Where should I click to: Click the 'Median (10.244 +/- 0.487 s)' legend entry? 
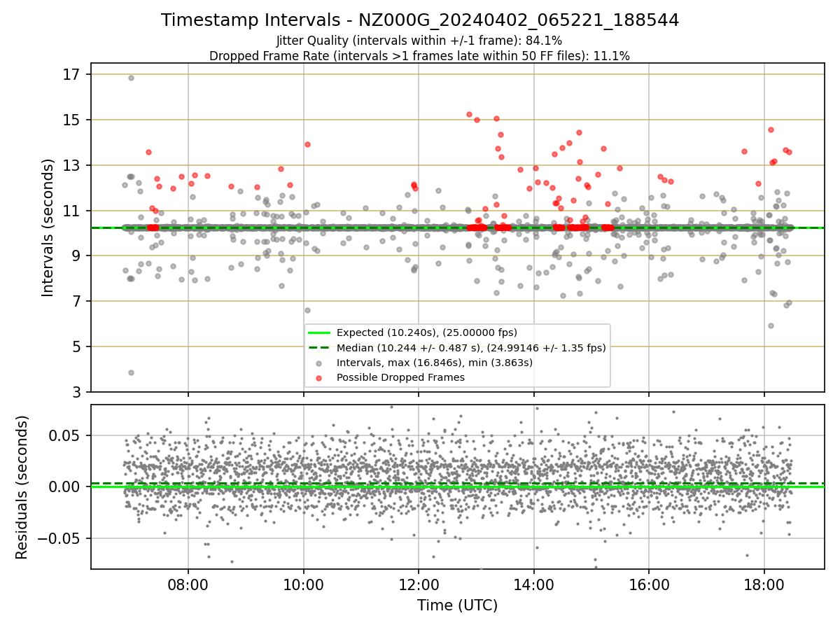point(471,347)
